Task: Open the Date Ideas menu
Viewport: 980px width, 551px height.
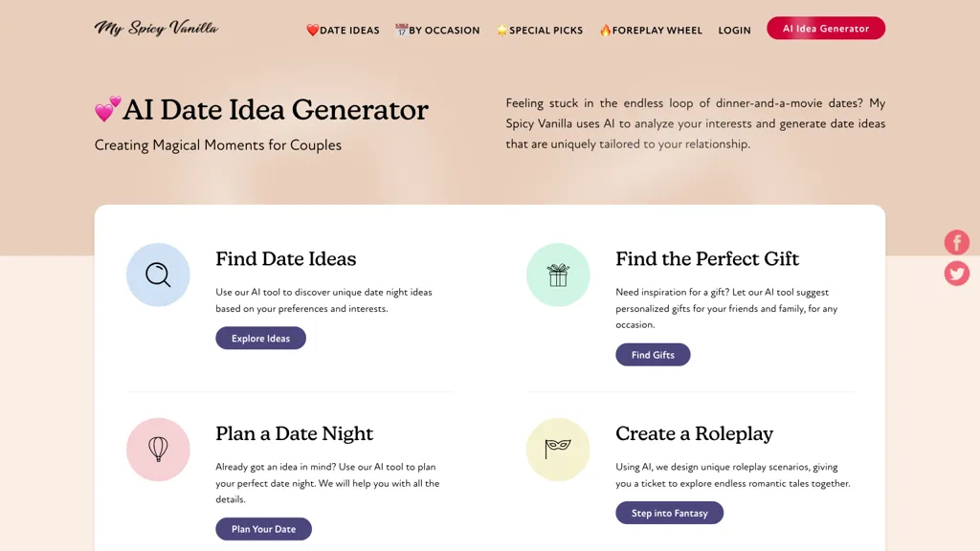Action: 343,30
